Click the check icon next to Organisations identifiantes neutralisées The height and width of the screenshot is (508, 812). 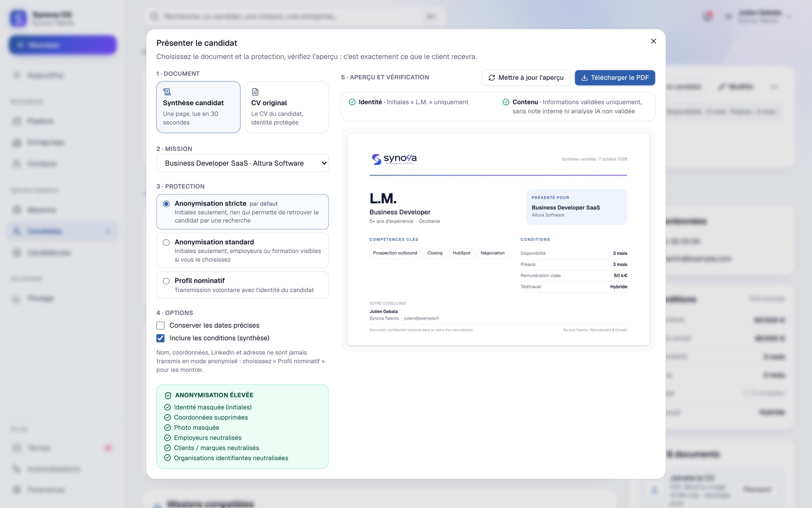[x=167, y=458]
